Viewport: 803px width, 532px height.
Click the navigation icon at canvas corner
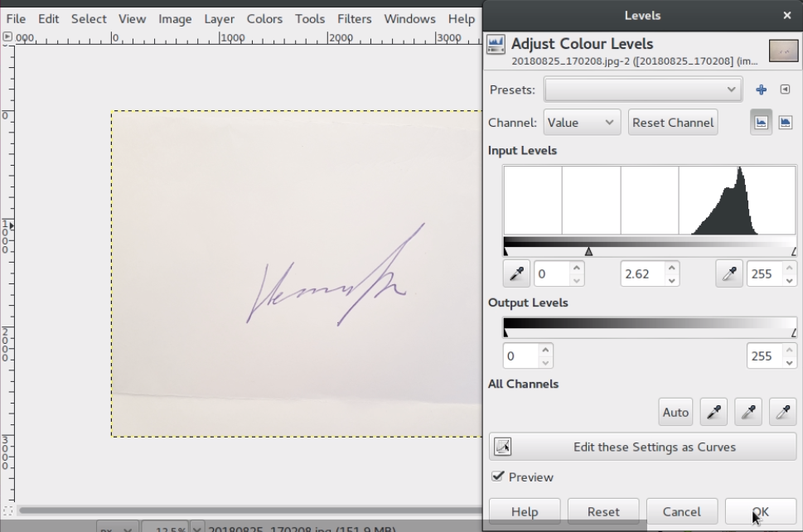[x=7, y=510]
